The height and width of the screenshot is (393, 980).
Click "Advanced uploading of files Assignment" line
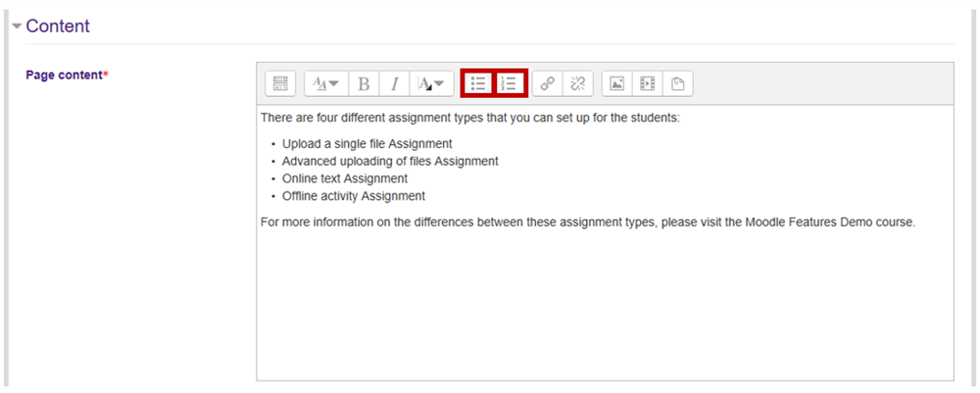tap(390, 162)
